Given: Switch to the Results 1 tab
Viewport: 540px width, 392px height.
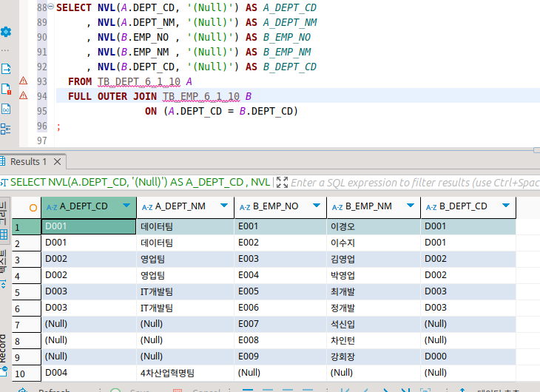Looking at the screenshot, I should [x=27, y=161].
